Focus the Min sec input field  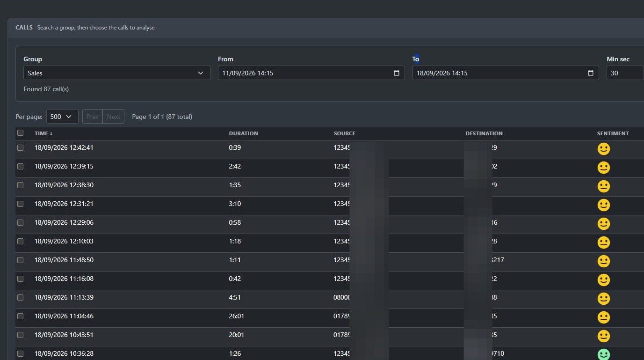point(625,73)
